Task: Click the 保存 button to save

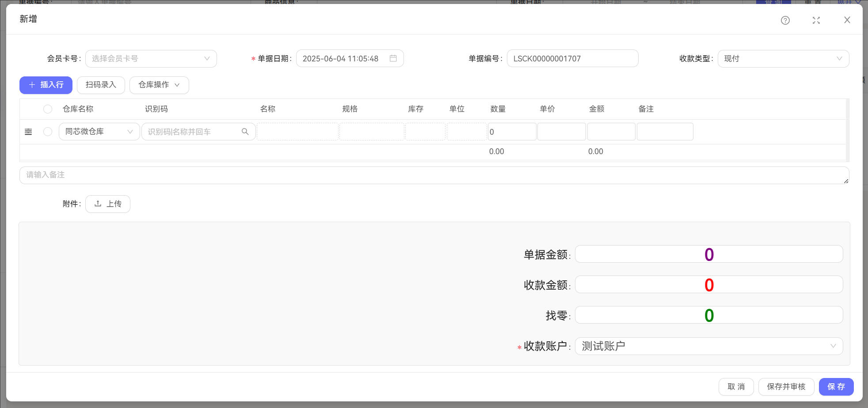Action: point(835,386)
